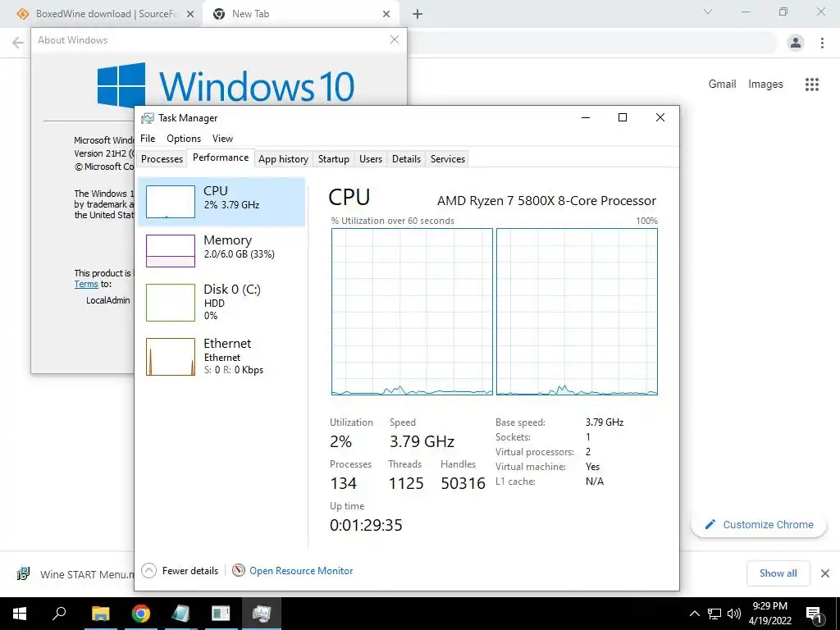
Task: Open the Google apps grid
Action: click(811, 84)
